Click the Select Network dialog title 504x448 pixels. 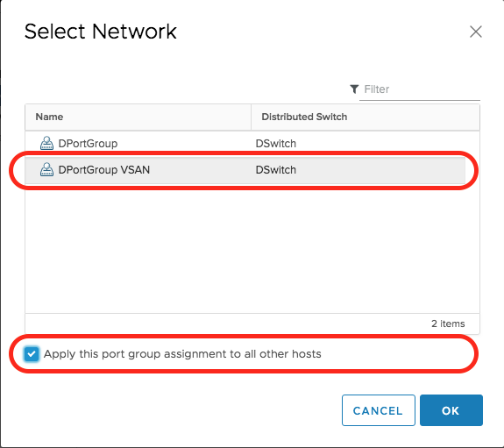click(100, 32)
